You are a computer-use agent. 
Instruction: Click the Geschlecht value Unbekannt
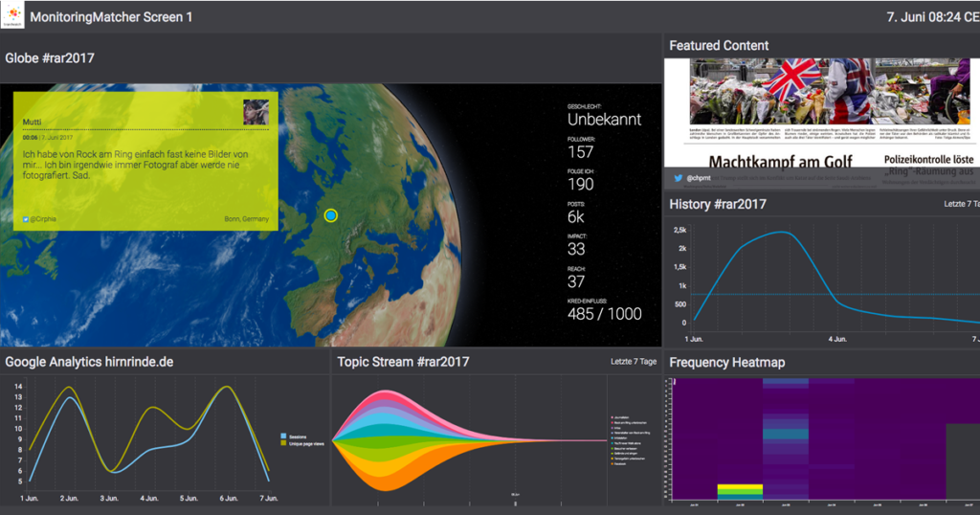tap(605, 120)
